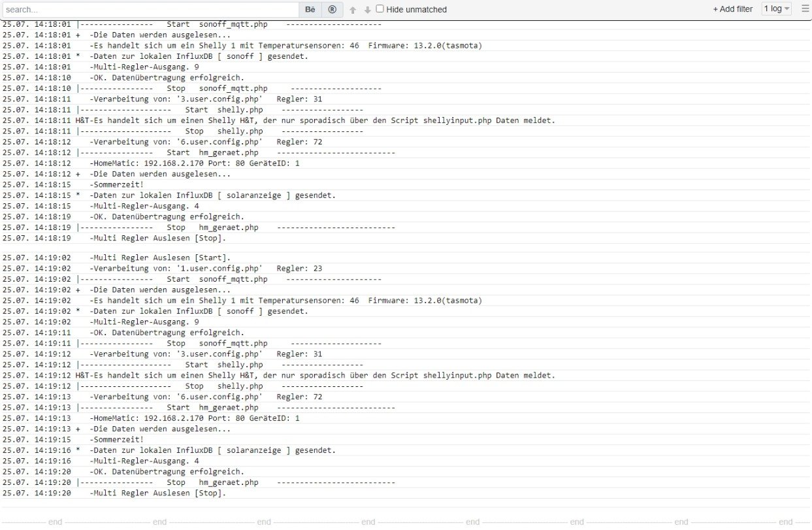The image size is (812, 530).
Task: Jump to previous match with up arrow
Action: (353, 10)
